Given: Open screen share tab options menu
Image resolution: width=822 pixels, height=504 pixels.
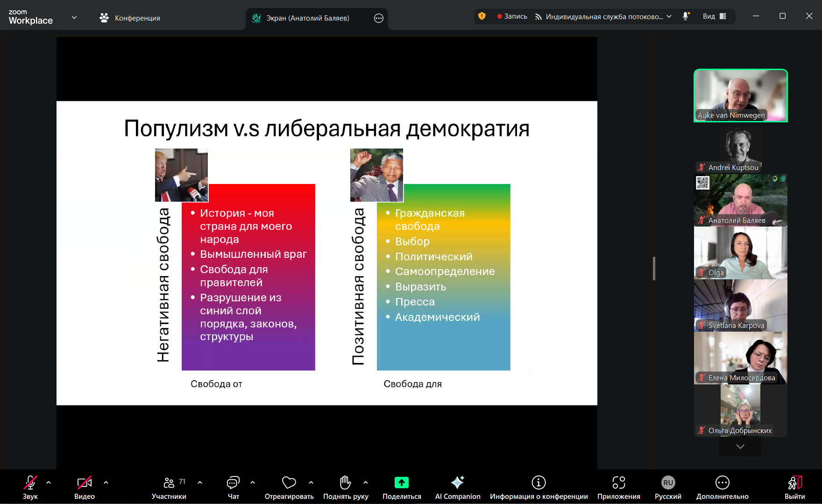Looking at the screenshot, I should click(x=379, y=18).
